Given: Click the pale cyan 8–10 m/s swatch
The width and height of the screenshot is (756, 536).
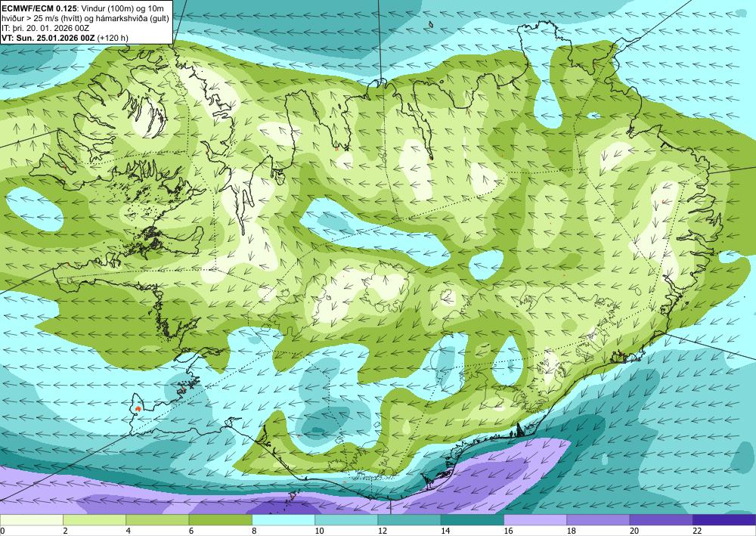Looking at the screenshot, I should [x=283, y=520].
